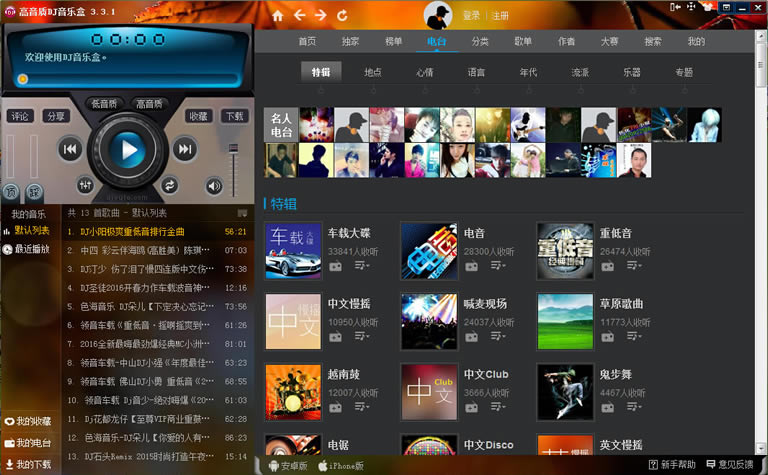Select the 心情 radio category
Image resolution: width=768 pixels, height=475 pixels.
[x=425, y=72]
